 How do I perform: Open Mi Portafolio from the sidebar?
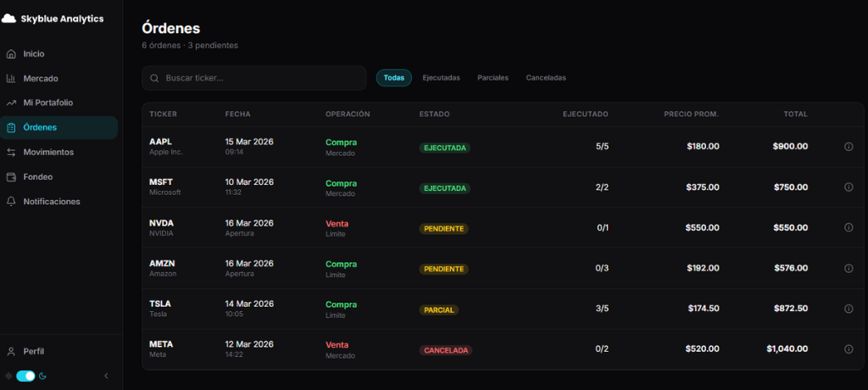pyautogui.click(x=58, y=103)
